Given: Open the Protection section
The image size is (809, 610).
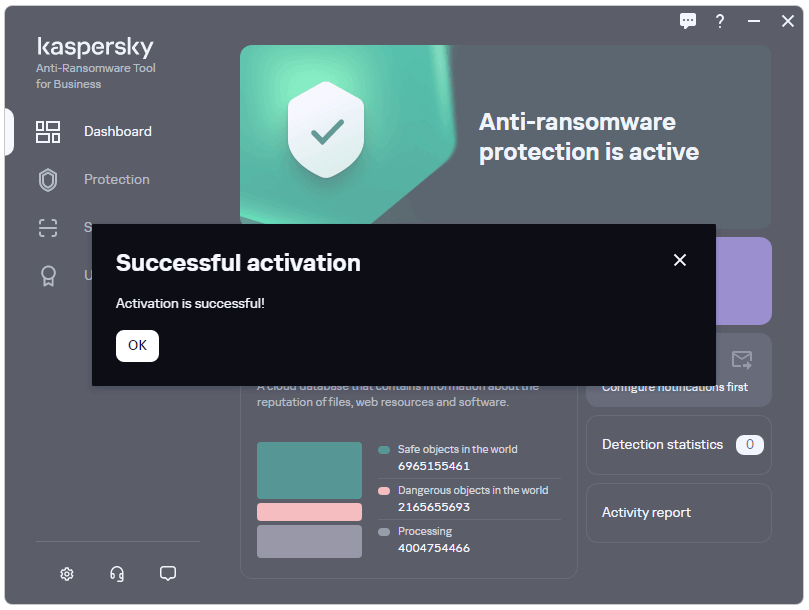Looking at the screenshot, I should coord(117,180).
